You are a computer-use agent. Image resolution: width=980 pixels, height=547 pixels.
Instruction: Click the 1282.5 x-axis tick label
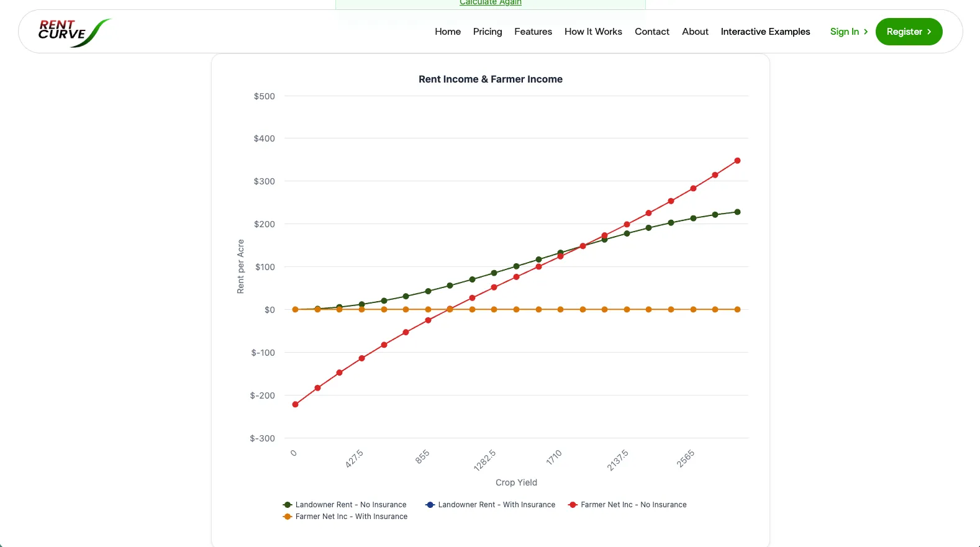(x=485, y=460)
